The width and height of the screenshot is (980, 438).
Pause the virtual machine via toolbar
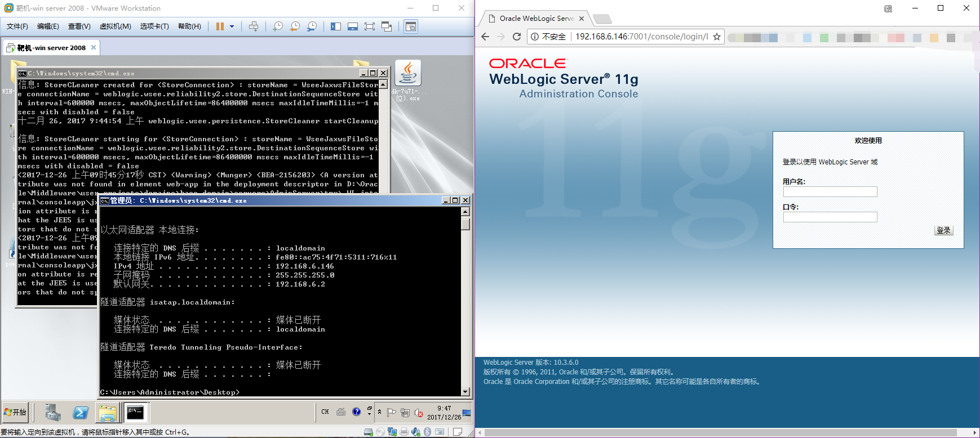tap(220, 26)
